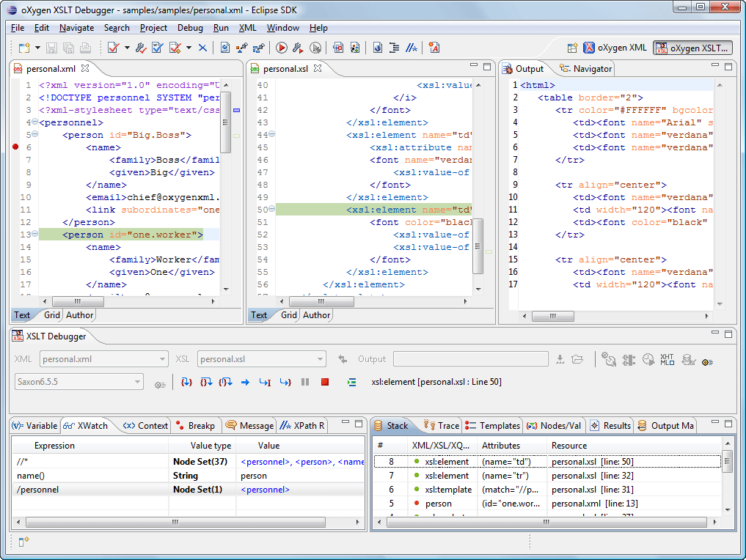The image size is (746, 560).
Task: Switch to the Templates tab
Action: tap(493, 425)
